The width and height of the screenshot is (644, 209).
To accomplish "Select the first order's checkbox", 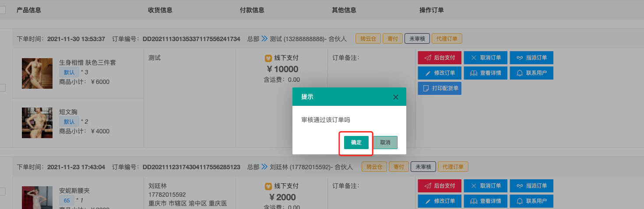I will [x=2, y=88].
